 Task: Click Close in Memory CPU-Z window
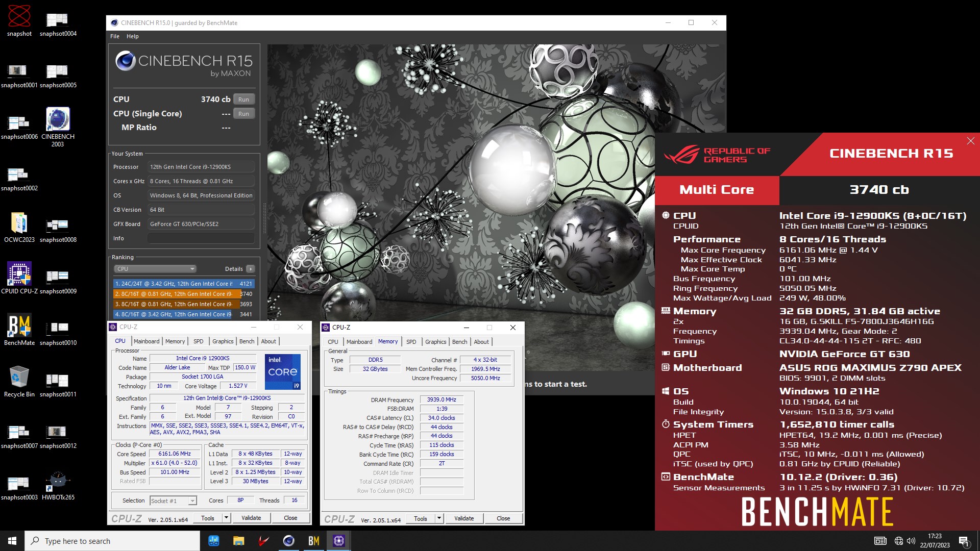tap(503, 518)
